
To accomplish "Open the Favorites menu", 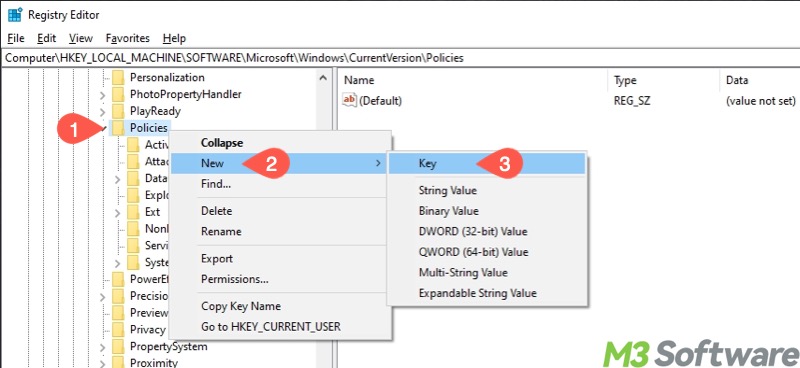I will coord(128,38).
